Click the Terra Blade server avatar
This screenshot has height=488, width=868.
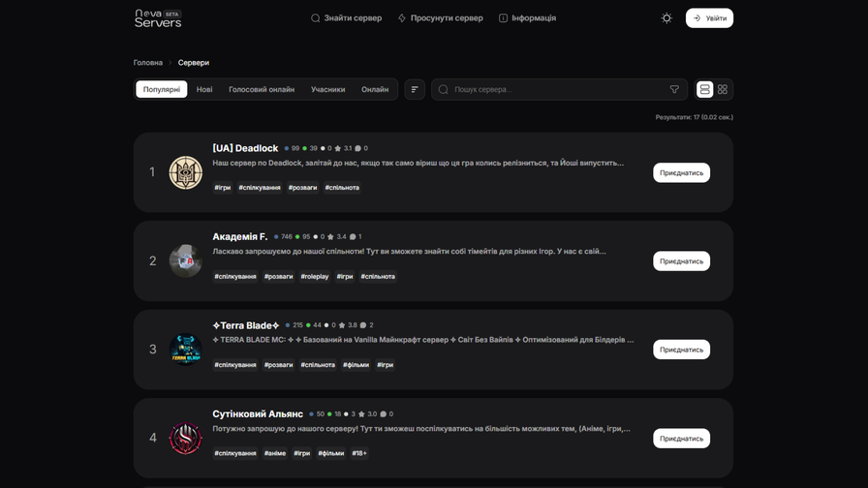185,350
